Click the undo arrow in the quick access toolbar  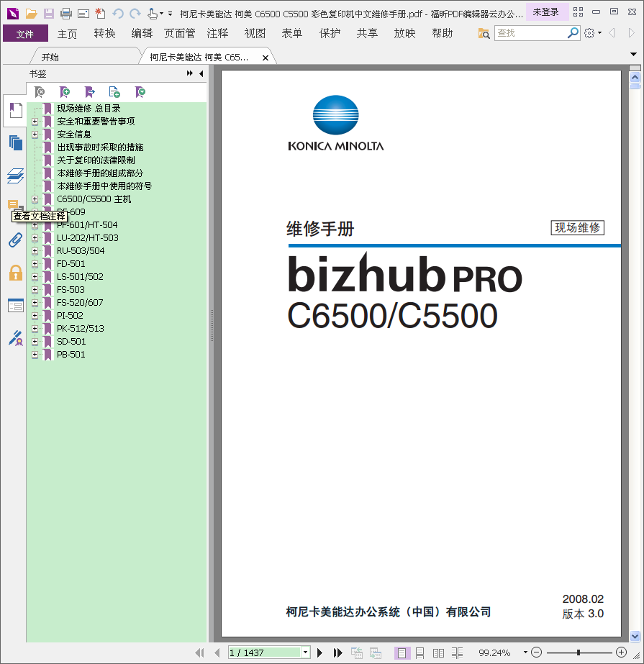118,14
